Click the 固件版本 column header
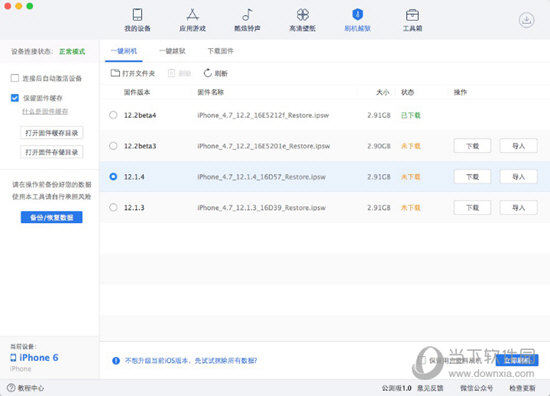 [137, 92]
